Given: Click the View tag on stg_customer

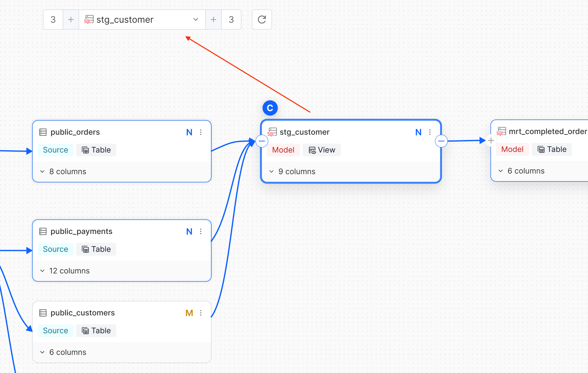Looking at the screenshot, I should pos(322,150).
